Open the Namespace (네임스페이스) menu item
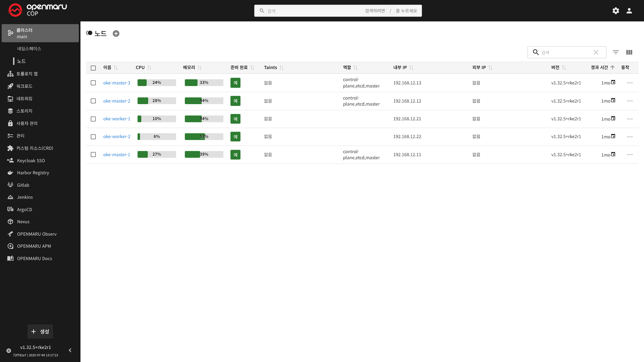644x362 pixels. click(x=29, y=49)
